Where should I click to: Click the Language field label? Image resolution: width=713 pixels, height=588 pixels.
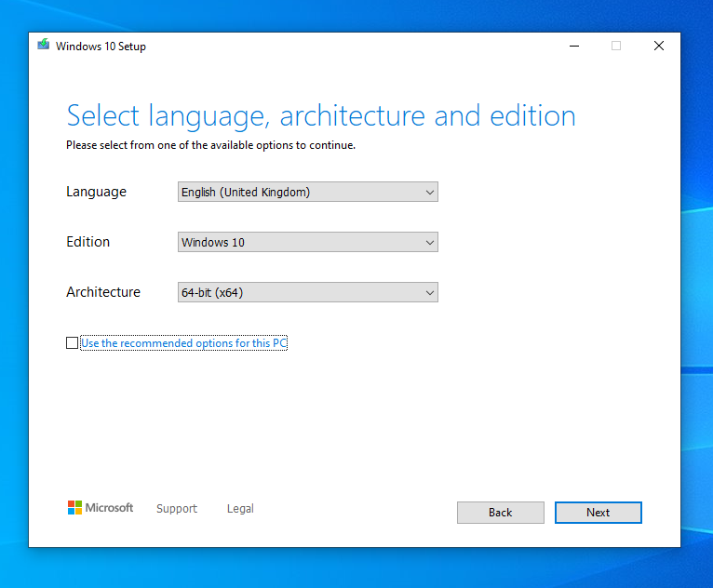97,192
